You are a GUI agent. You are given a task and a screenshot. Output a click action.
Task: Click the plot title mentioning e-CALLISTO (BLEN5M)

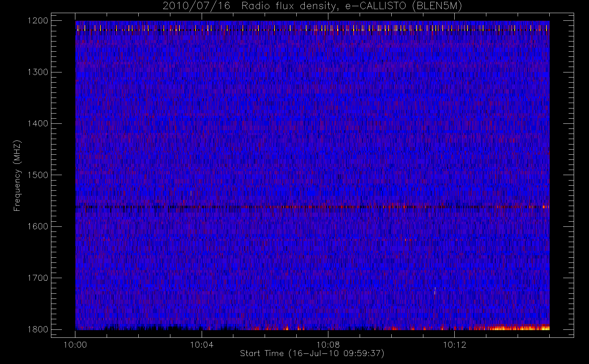tap(312, 6)
